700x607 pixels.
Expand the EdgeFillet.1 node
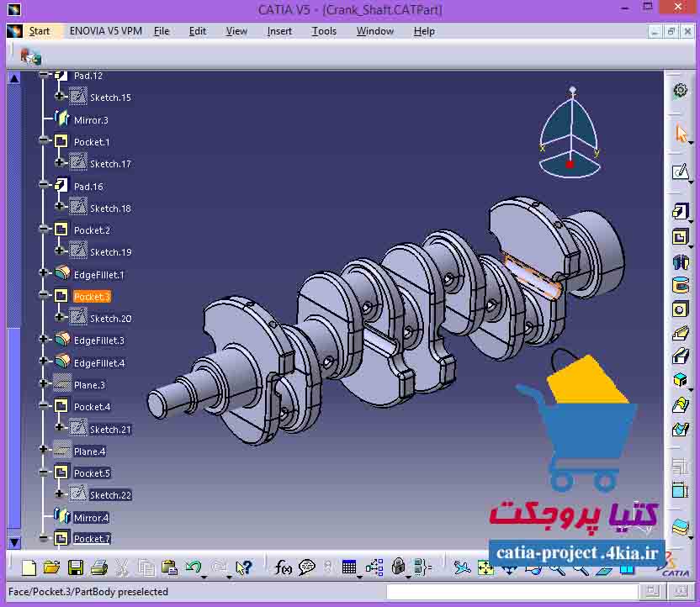point(43,272)
